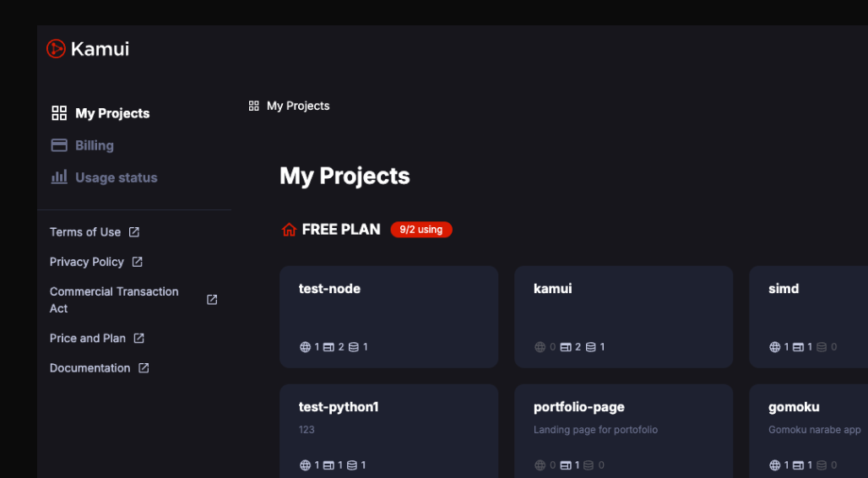Viewport: 868px width, 478px height.
Task: Click the My Projects grid icon in the sidebar
Action: pos(59,113)
